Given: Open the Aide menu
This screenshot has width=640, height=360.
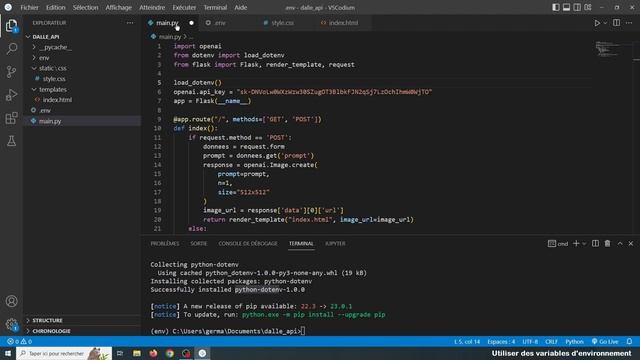Looking at the screenshot, I should [240, 7].
